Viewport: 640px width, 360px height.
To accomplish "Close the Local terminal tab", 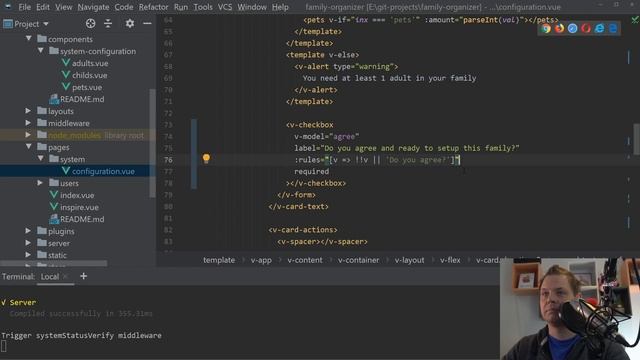I will tap(65, 277).
